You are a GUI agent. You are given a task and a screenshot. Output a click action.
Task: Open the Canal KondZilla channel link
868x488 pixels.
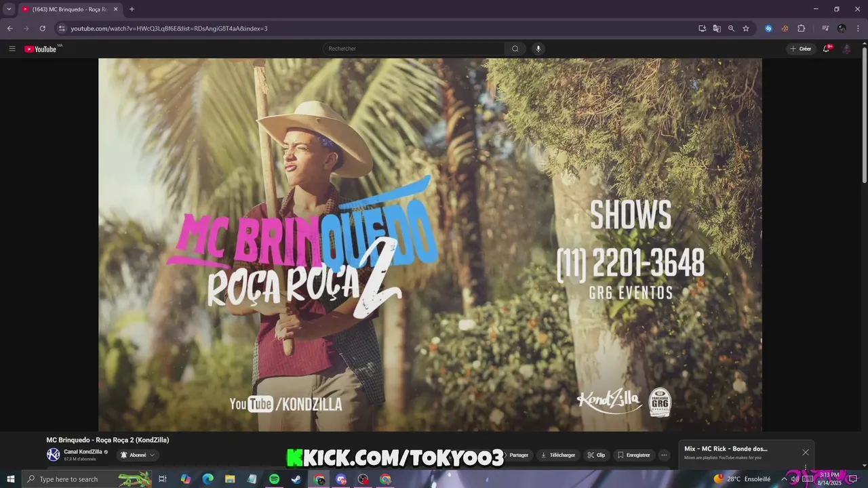83,451
